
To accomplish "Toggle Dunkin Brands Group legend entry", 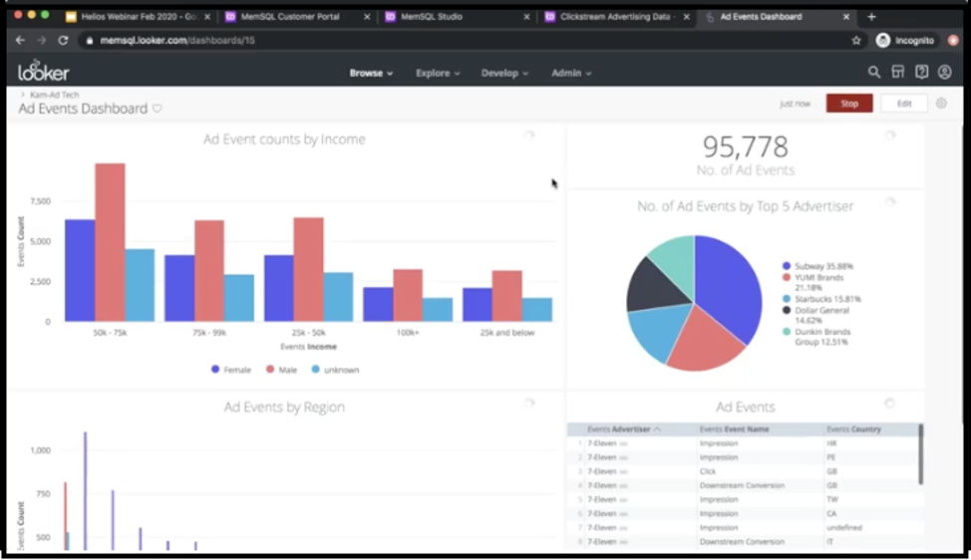I will click(x=816, y=337).
